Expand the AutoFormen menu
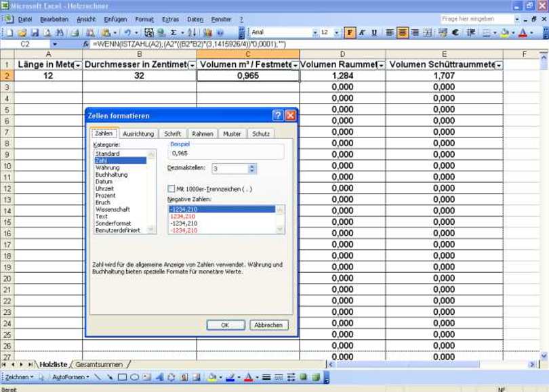The width and height of the screenshot is (549, 392). click(70, 377)
